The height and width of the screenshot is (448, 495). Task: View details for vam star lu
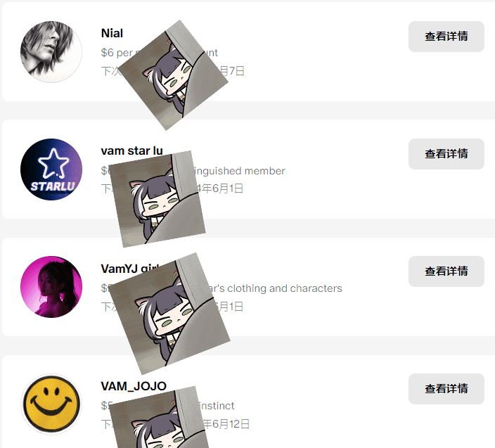(446, 154)
